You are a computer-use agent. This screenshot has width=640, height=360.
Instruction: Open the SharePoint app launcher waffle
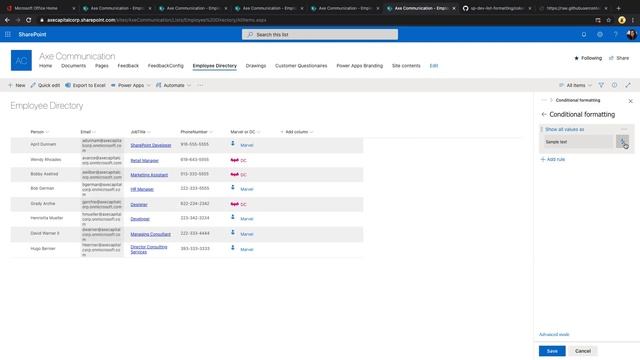point(8,34)
